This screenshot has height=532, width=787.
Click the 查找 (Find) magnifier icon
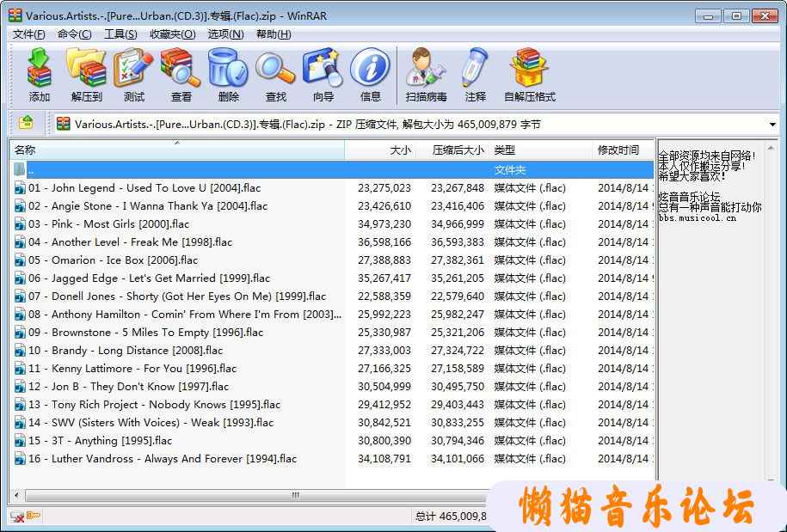tap(275, 68)
